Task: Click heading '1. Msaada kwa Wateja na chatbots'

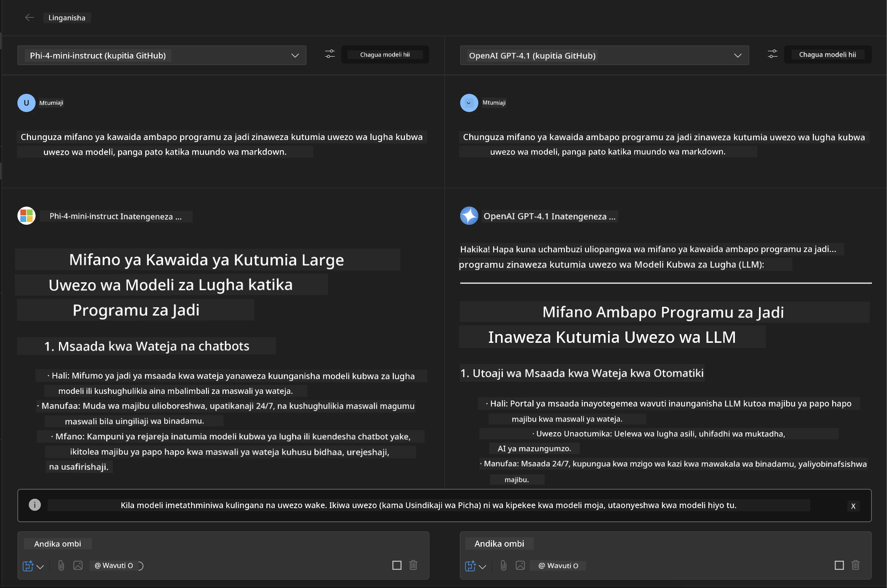Action: [x=147, y=346]
